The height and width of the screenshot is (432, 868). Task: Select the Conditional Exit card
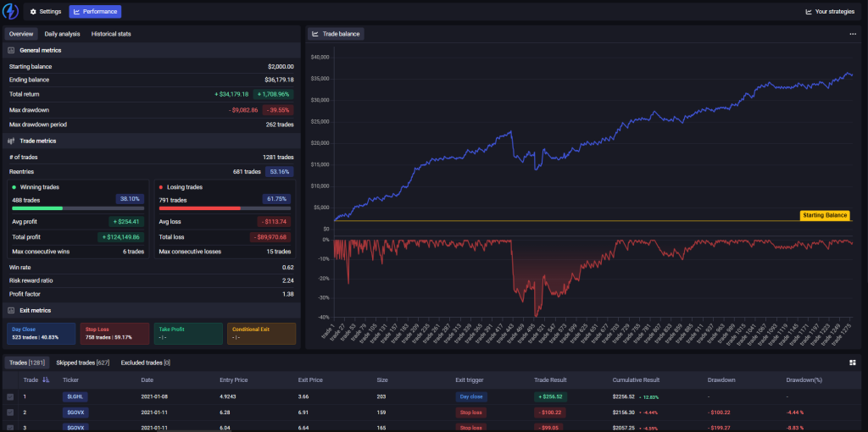point(261,334)
